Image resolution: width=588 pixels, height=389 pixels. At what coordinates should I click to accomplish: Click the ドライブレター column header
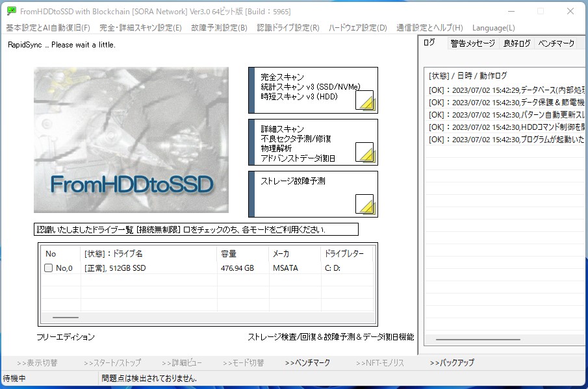point(347,254)
